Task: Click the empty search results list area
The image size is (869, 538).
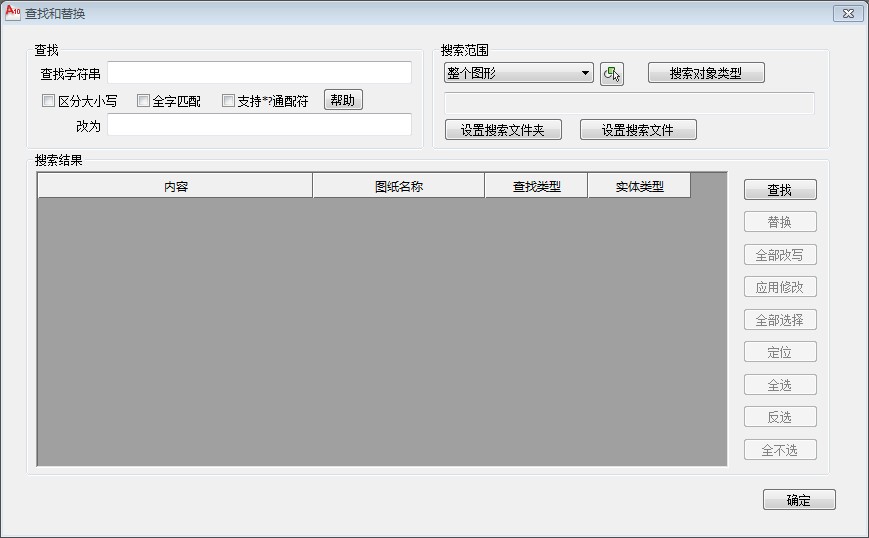Action: click(x=382, y=330)
